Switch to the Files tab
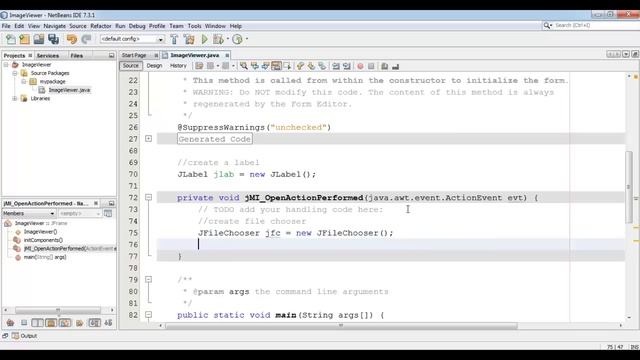This screenshot has width=640, height=360. point(77,56)
